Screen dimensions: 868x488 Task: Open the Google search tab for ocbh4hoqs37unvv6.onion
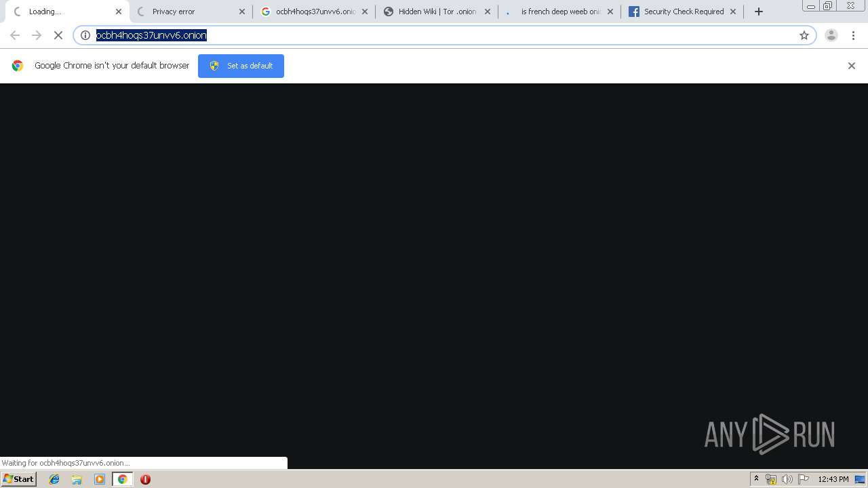coord(313,12)
